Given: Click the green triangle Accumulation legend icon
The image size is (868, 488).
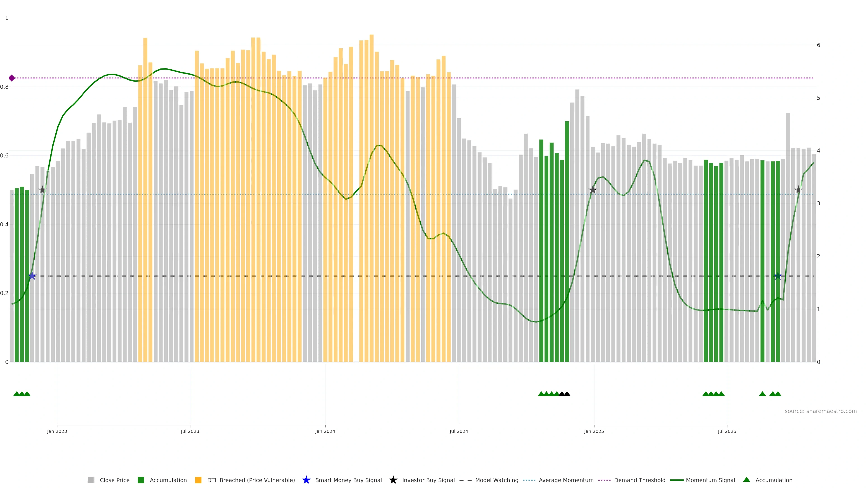Looking at the screenshot, I should coord(746,480).
